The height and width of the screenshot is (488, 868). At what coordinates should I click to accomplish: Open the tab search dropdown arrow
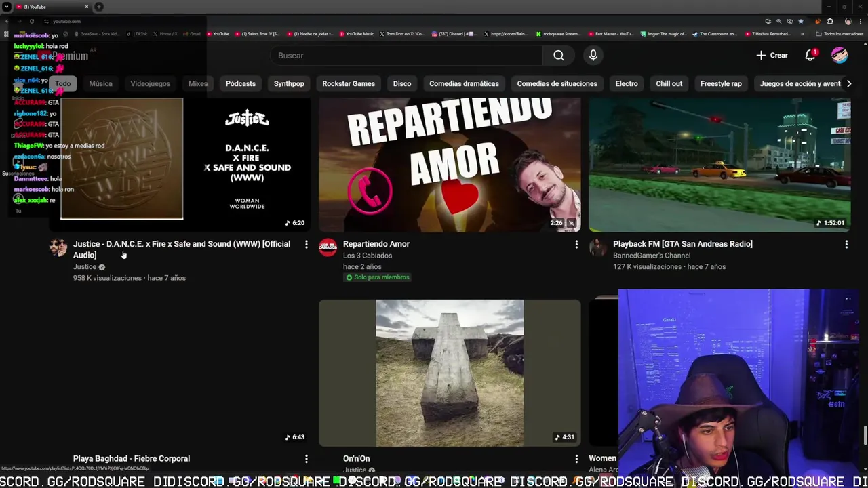7,7
